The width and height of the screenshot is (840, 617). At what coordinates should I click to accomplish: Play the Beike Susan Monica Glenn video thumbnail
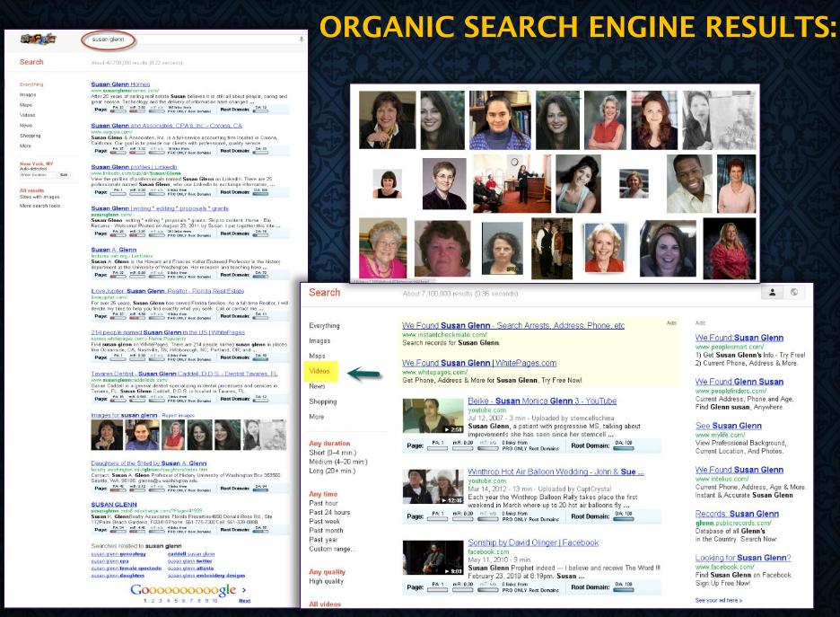click(425, 418)
